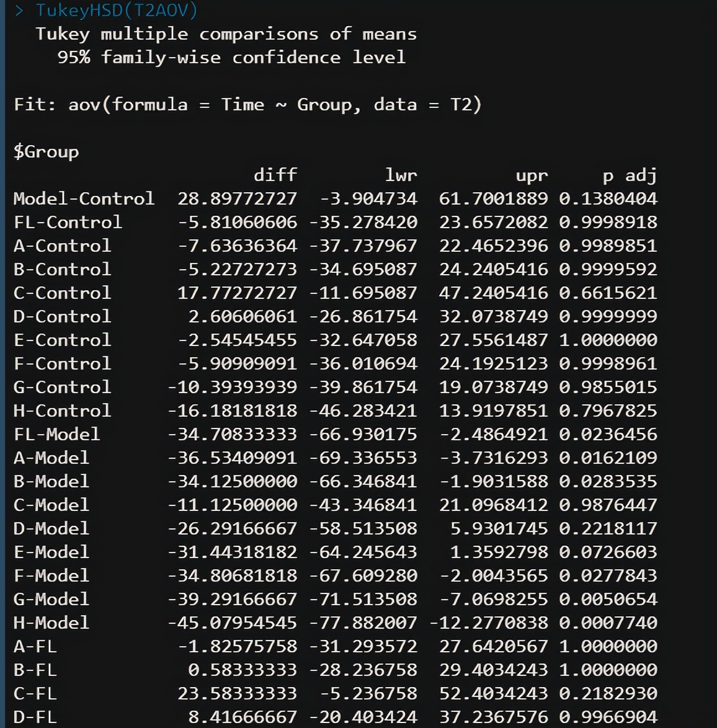Click the diff column header
Viewport: 717px width, 728px height.
(x=275, y=175)
